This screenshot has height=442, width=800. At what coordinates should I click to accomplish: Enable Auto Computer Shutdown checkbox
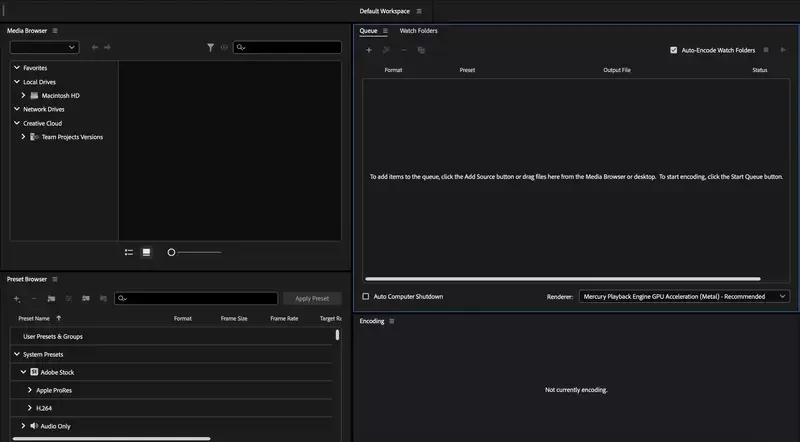tap(365, 297)
